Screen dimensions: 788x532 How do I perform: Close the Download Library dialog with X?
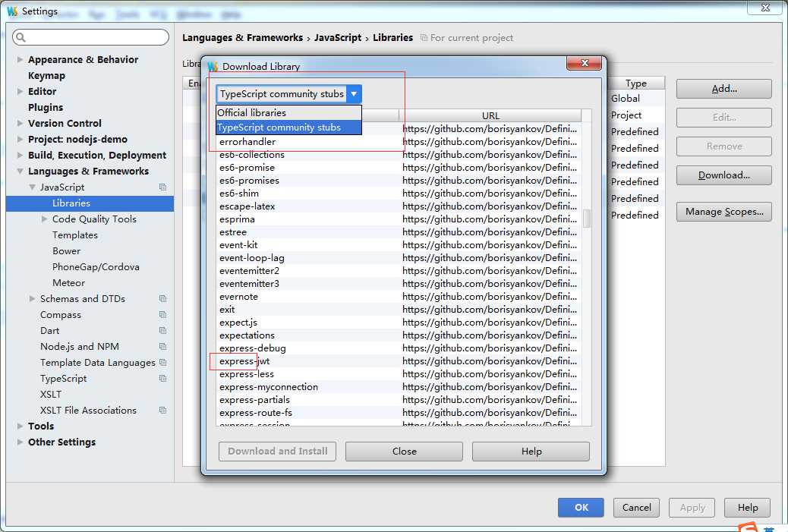584,63
